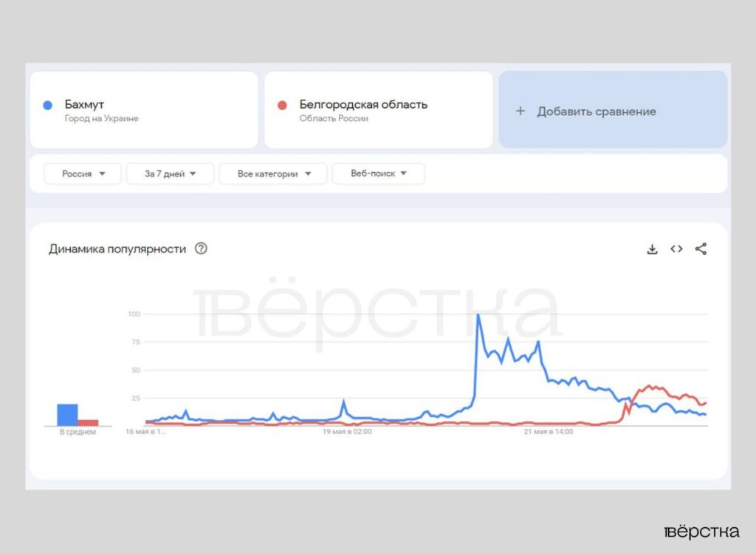The height and width of the screenshot is (553, 756).
Task: Click the blue dot next to Бахмут
Action: coord(48,106)
